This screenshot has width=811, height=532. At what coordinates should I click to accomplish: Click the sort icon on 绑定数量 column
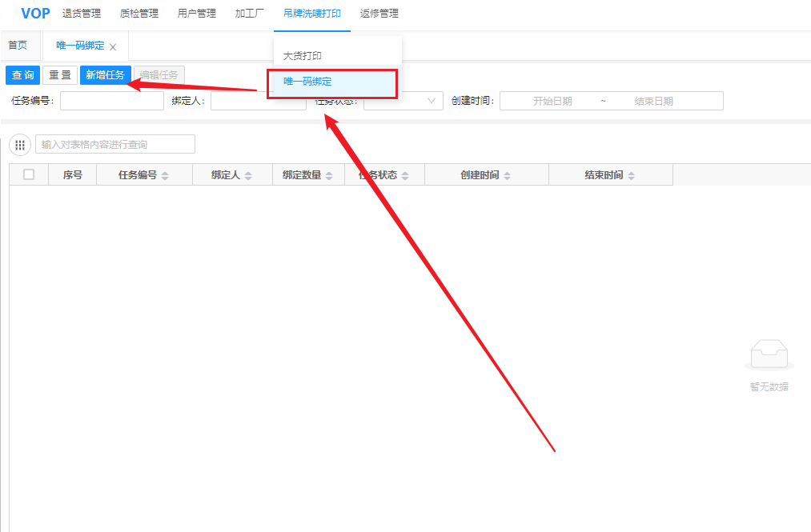(329, 176)
